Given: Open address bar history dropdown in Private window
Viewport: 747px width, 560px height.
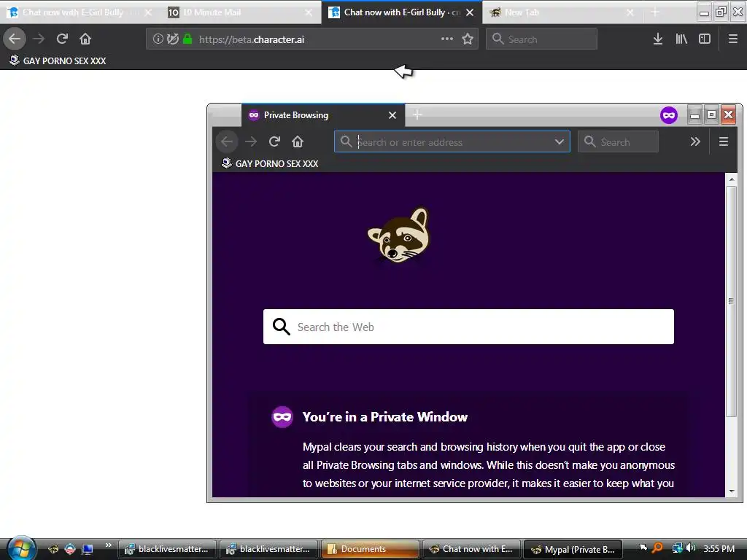Looking at the screenshot, I should [560, 141].
